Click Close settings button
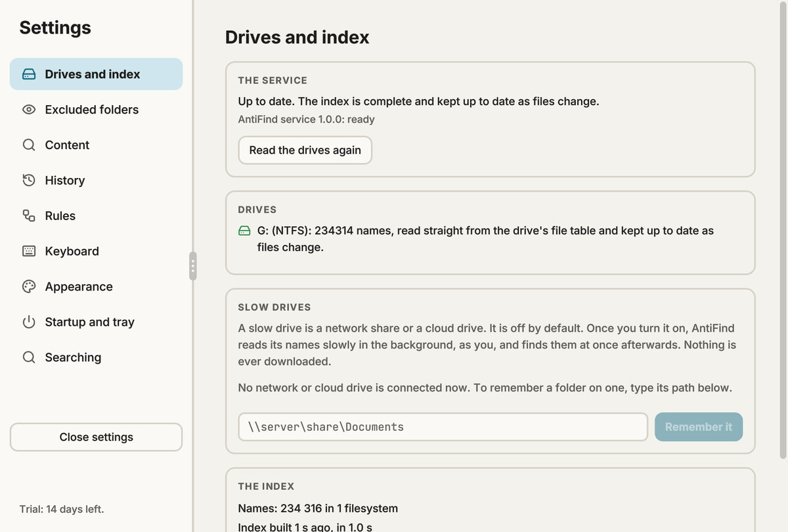The image size is (788, 532). tap(96, 437)
